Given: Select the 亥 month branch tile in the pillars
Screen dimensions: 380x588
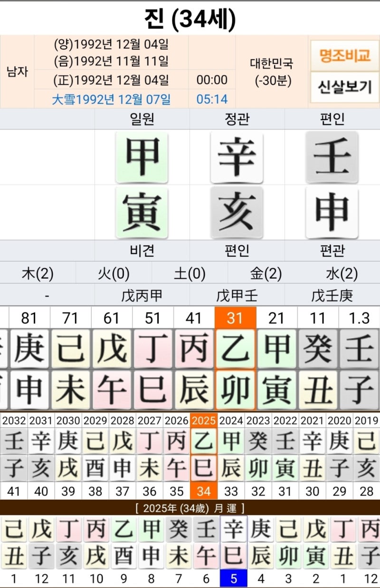Looking at the screenshot, I should pyautogui.click(x=237, y=212).
